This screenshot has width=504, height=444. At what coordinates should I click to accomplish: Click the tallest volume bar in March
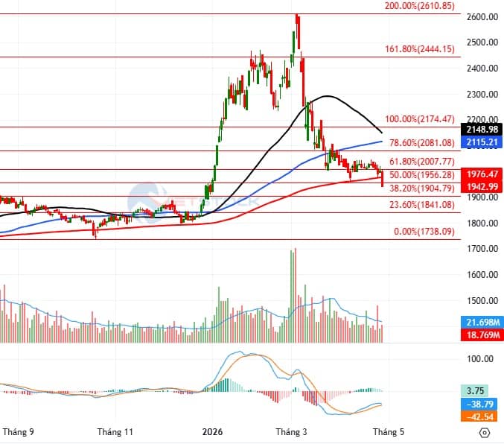295,295
